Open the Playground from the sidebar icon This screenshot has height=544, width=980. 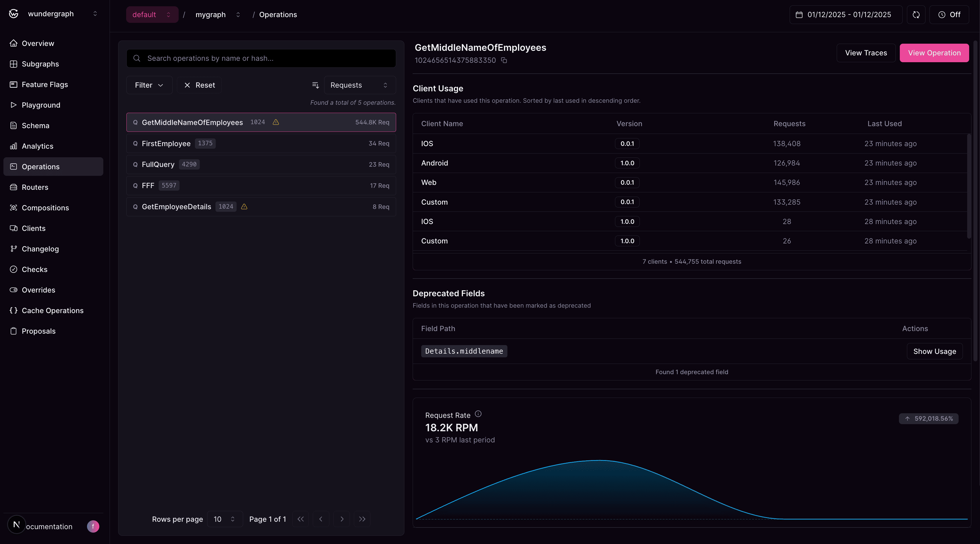(14, 105)
